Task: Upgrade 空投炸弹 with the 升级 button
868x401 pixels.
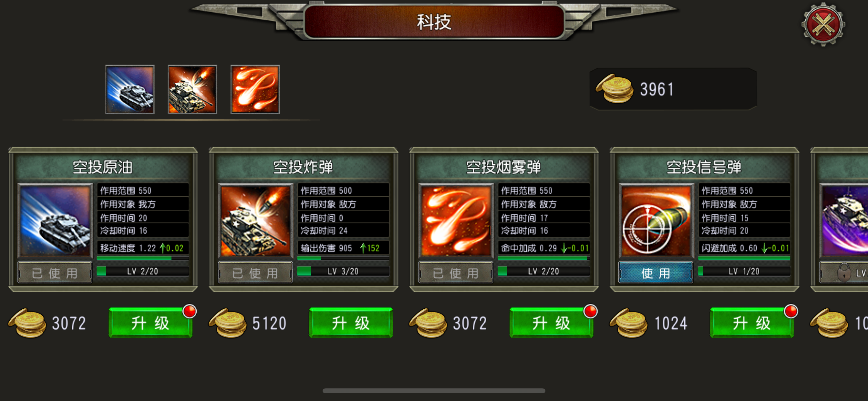Action: [x=351, y=323]
